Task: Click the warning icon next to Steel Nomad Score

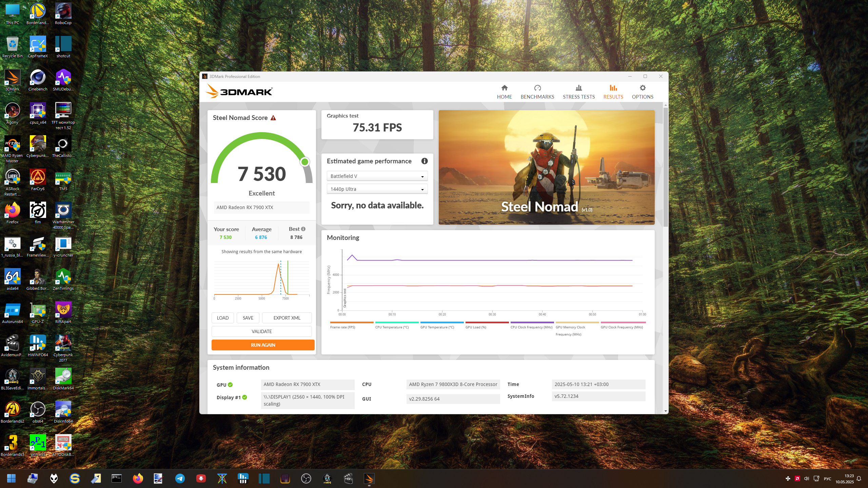Action: click(x=273, y=118)
